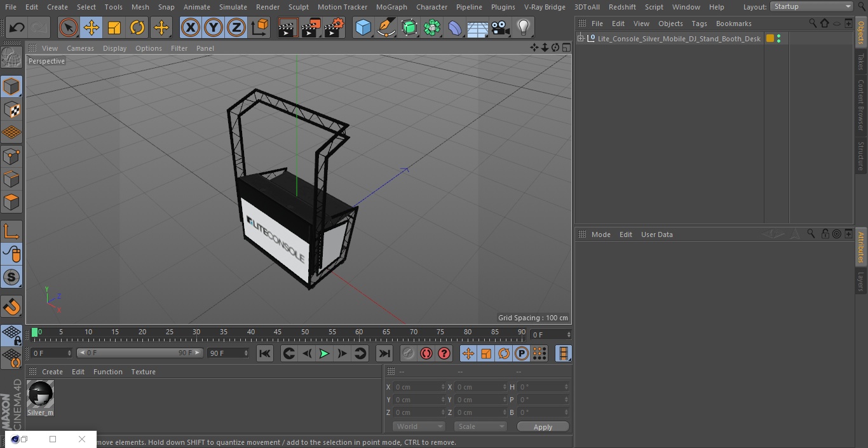Open the Sculpt menu
868x448 pixels.
pos(298,7)
